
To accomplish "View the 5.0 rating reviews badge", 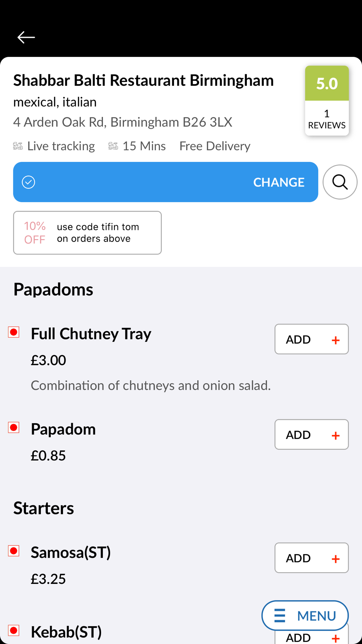I will tap(327, 101).
